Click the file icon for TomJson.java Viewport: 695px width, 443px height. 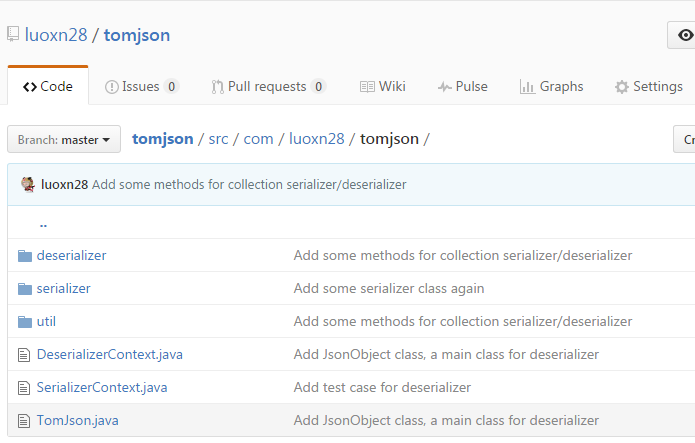pyautogui.click(x=24, y=421)
